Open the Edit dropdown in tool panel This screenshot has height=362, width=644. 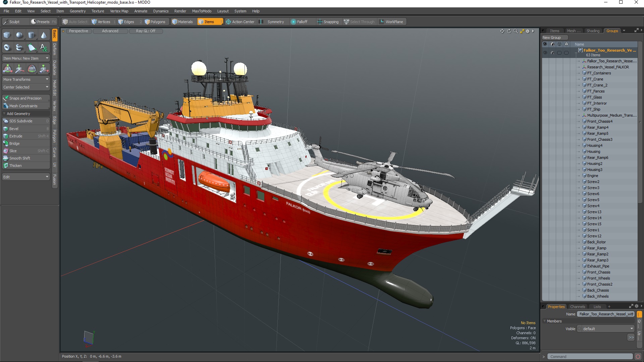pos(26,177)
